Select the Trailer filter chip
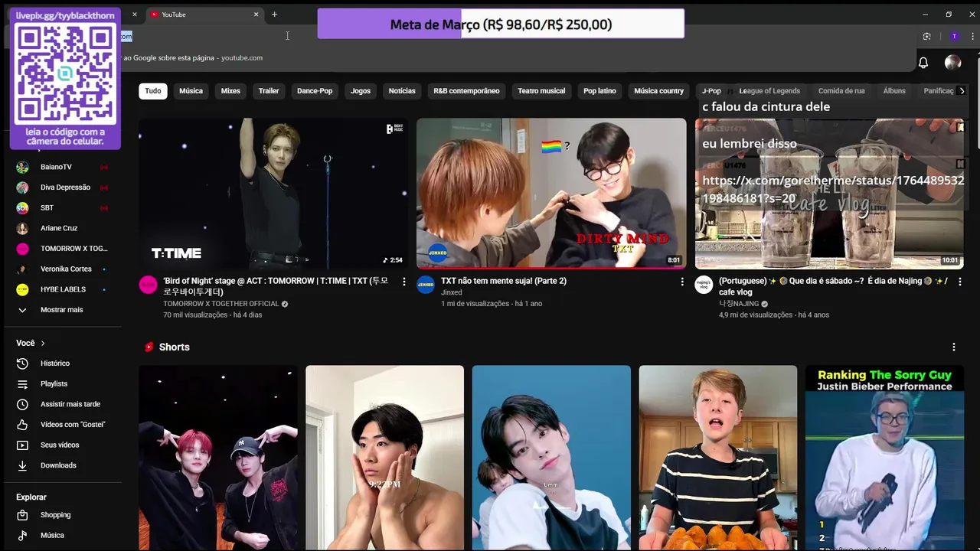 269,91
